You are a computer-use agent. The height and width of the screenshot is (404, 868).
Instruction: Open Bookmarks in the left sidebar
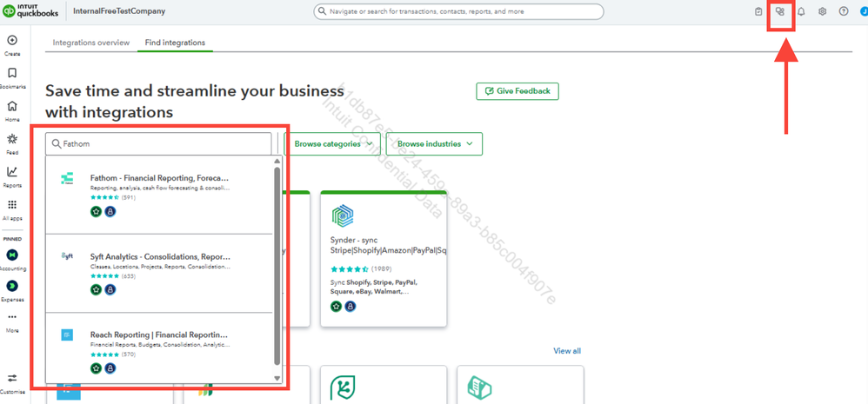12,73
